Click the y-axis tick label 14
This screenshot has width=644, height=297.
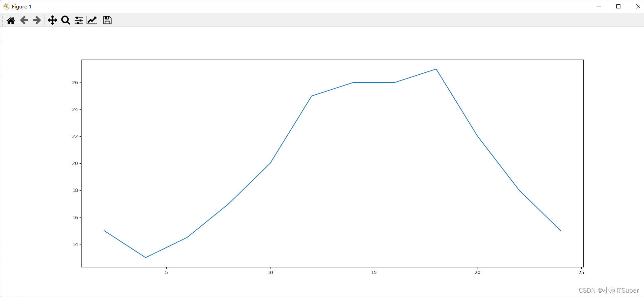[75, 244]
